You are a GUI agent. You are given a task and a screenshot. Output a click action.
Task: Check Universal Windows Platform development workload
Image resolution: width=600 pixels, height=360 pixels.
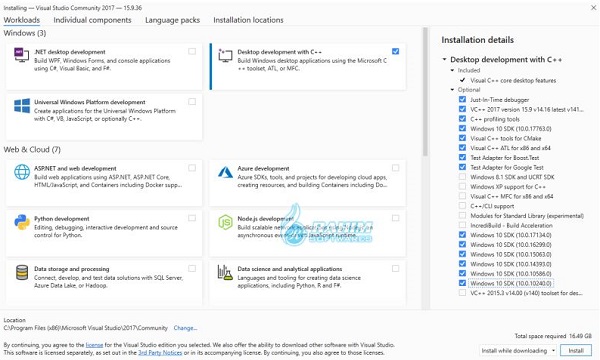tap(192, 101)
